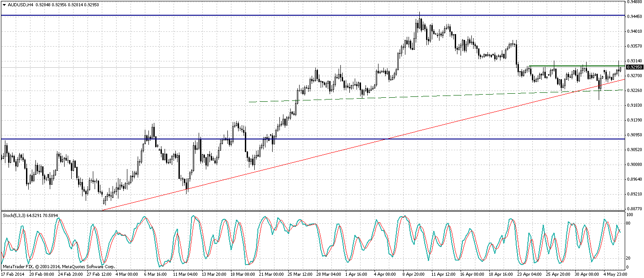This screenshot has width=644, height=278.
Task: Click the 17 Feb 2014 date label
Action: [x=13, y=274]
